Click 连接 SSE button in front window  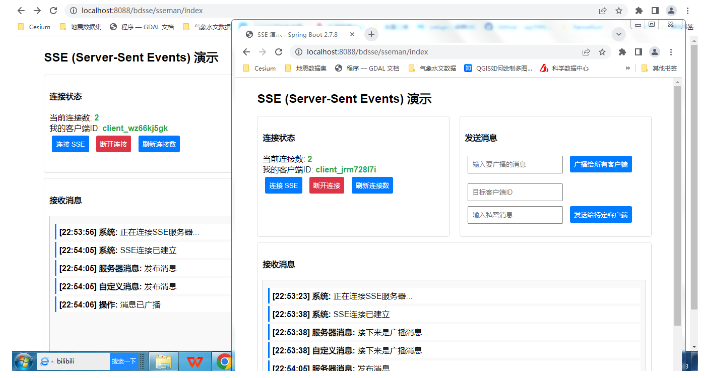[x=283, y=186]
